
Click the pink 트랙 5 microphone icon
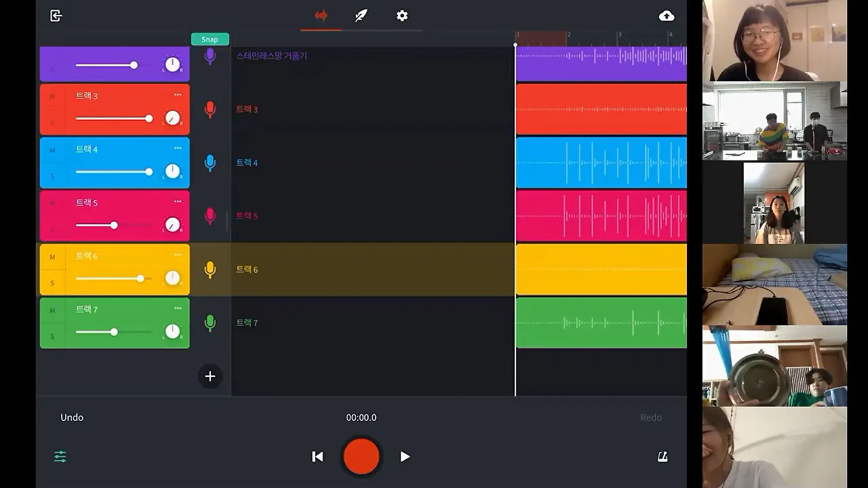[210, 216]
